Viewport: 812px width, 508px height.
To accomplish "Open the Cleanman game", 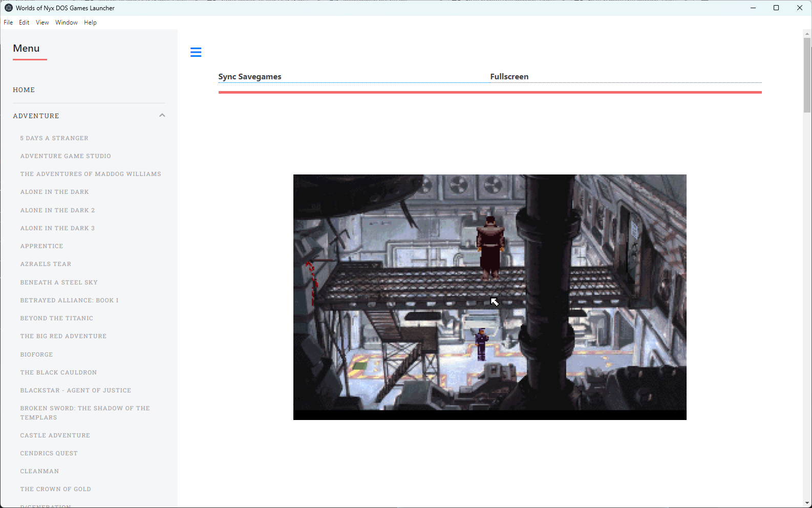I will click(39, 471).
